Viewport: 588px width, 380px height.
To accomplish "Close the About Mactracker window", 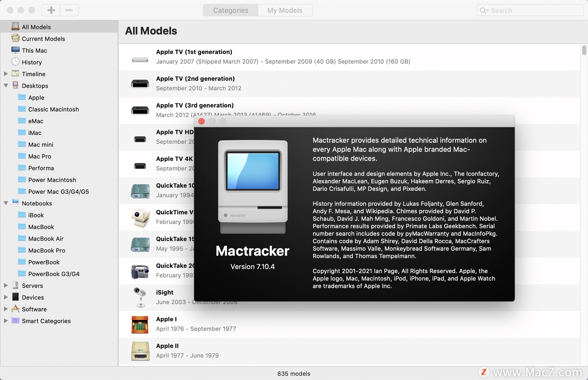I will (202, 122).
